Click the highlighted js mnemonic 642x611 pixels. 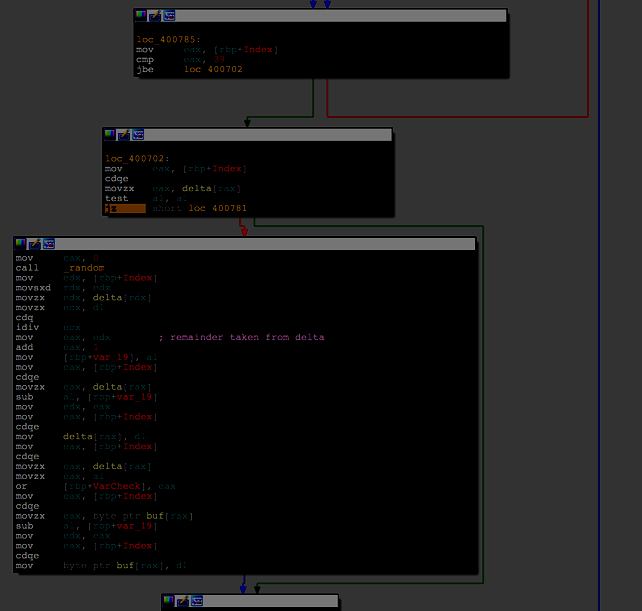point(112,208)
